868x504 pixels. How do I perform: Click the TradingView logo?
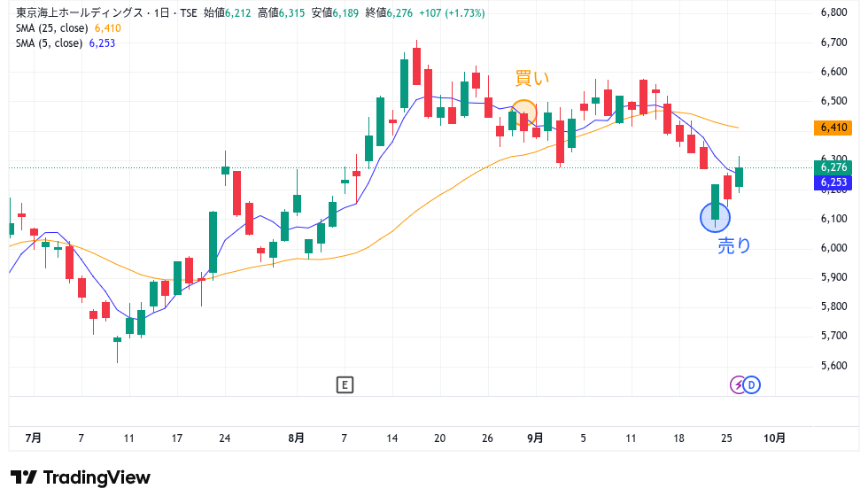[x=81, y=477]
